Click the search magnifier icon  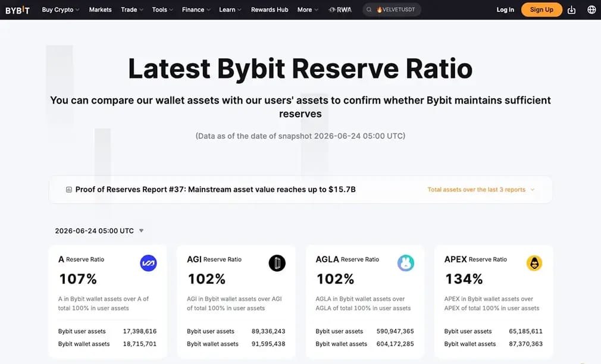tap(369, 10)
